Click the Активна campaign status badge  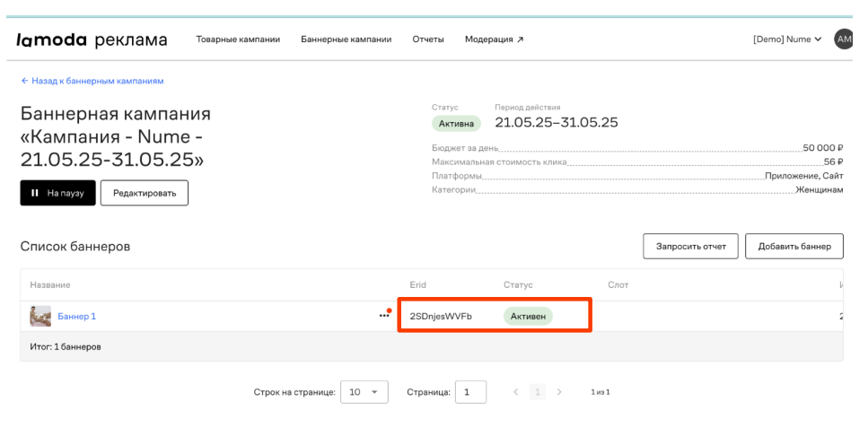[456, 124]
